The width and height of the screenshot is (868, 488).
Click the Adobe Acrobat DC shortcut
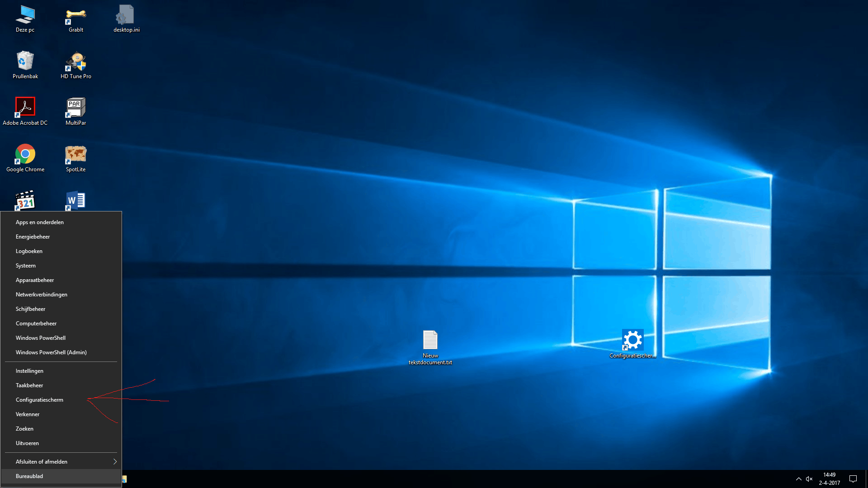tap(25, 110)
